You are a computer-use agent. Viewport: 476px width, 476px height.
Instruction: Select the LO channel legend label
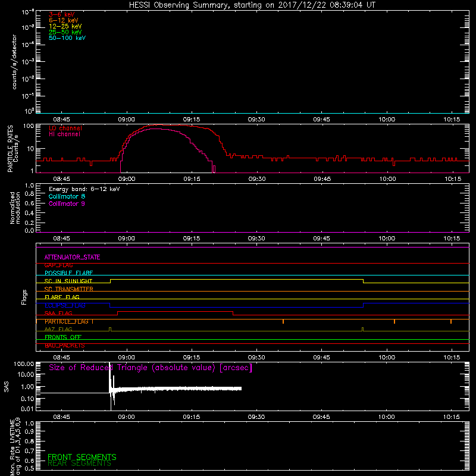[x=65, y=128]
